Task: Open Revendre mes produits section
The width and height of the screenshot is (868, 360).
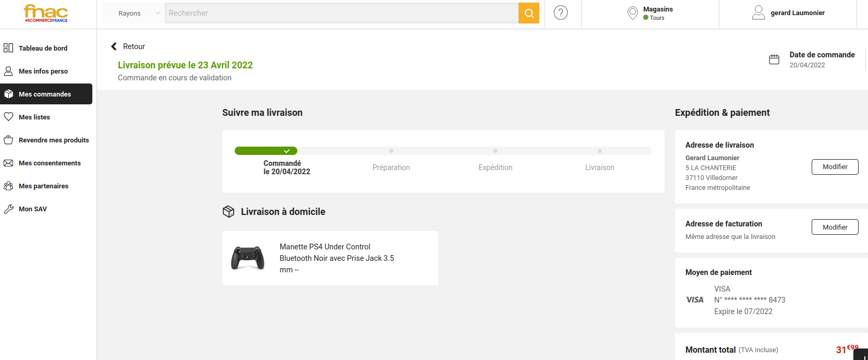Action: [x=54, y=140]
